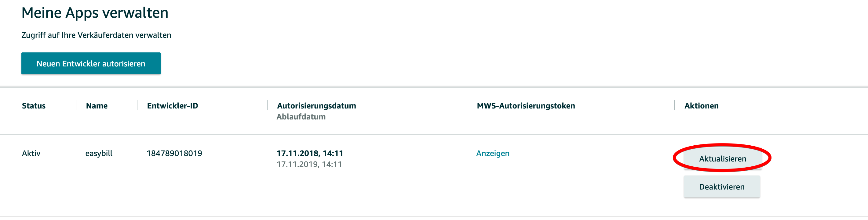Image resolution: width=868 pixels, height=220 pixels.
Task: Click the Autorisierungsdatum column header
Action: coord(316,106)
